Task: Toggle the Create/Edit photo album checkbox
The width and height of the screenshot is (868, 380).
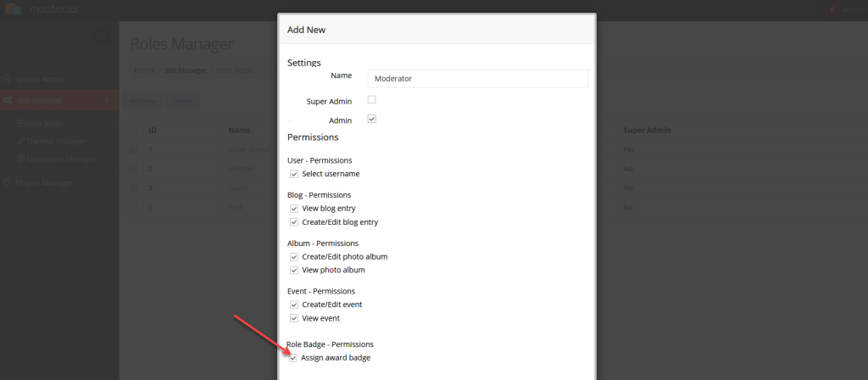Action: [x=294, y=257]
